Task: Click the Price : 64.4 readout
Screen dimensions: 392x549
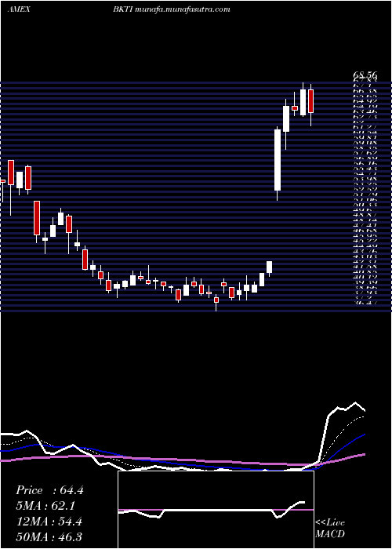Action: click(x=49, y=490)
